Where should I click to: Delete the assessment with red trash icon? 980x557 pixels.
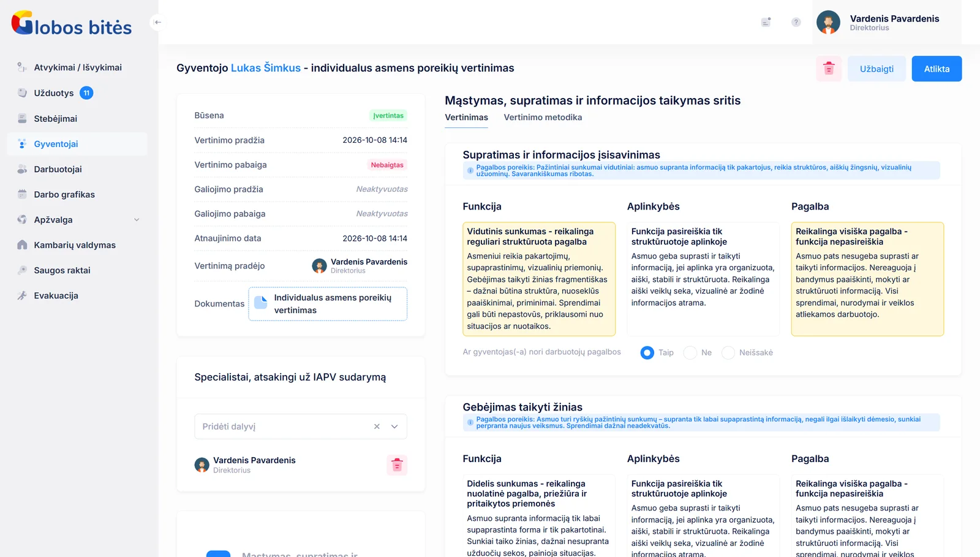829,69
